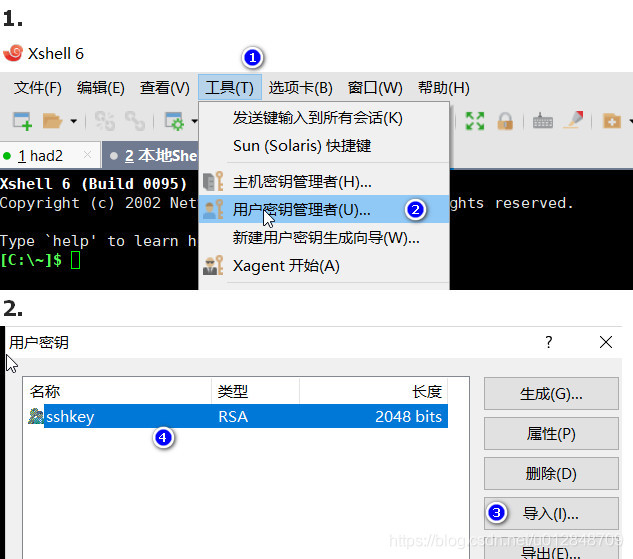Viewport: 633px width, 559px height.
Task: Launch 新建用户密钥生成向导(W)... wizard entry
Action: pos(324,238)
